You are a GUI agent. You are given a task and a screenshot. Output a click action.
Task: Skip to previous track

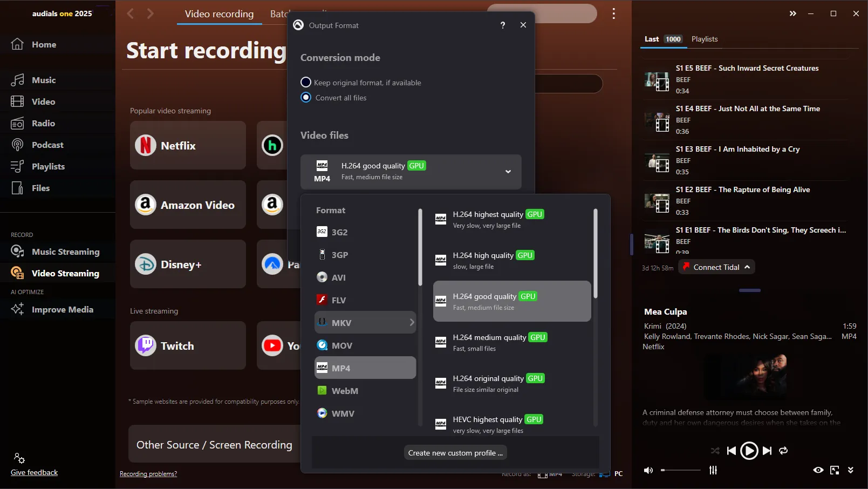pos(732,451)
